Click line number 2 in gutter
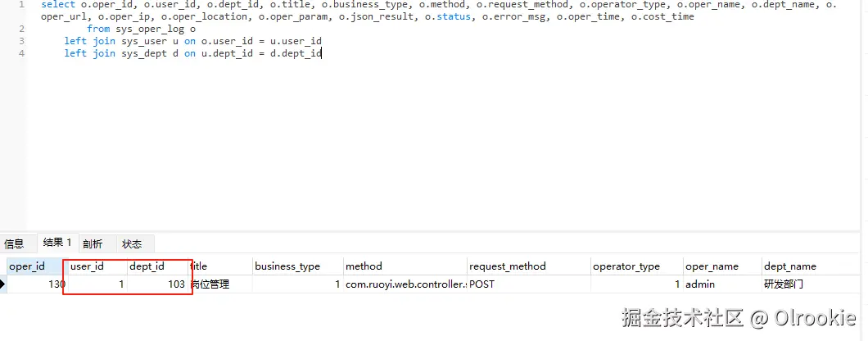This screenshot has height=341, width=868. pos(21,29)
